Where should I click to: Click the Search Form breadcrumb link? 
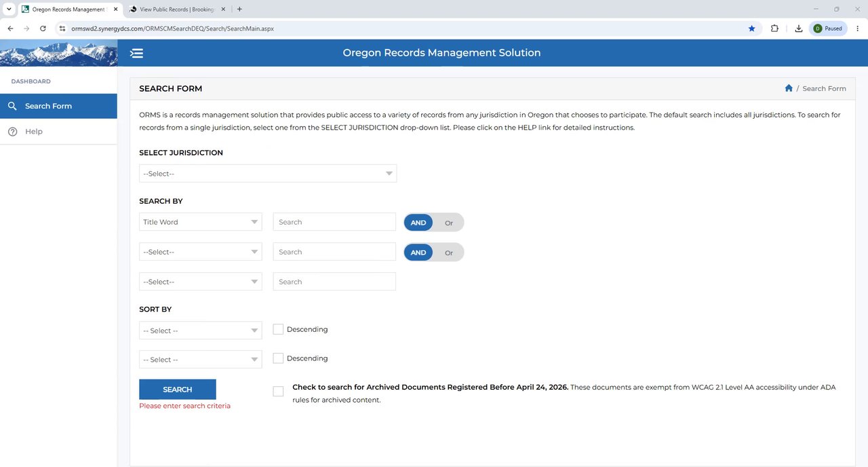(824, 88)
